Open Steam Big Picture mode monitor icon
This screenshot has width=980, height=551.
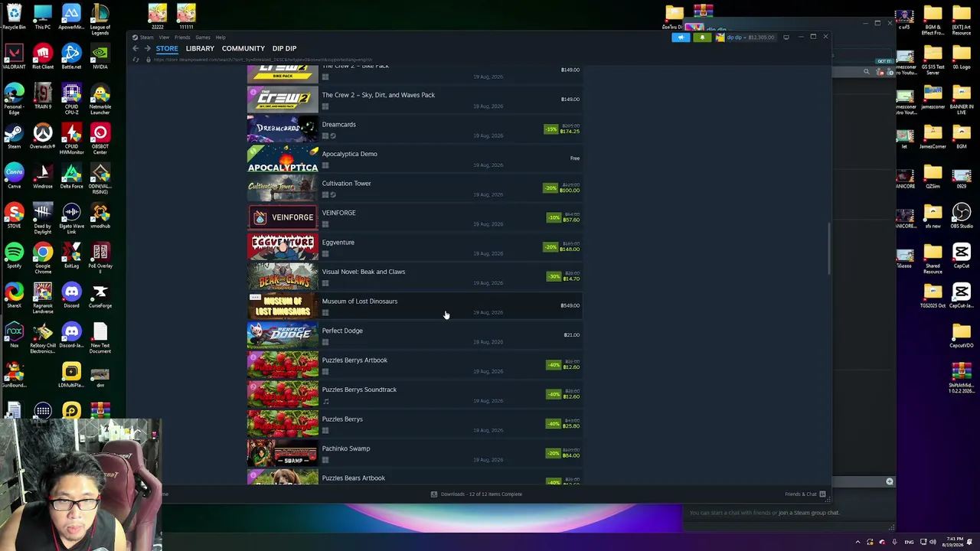pyautogui.click(x=786, y=37)
